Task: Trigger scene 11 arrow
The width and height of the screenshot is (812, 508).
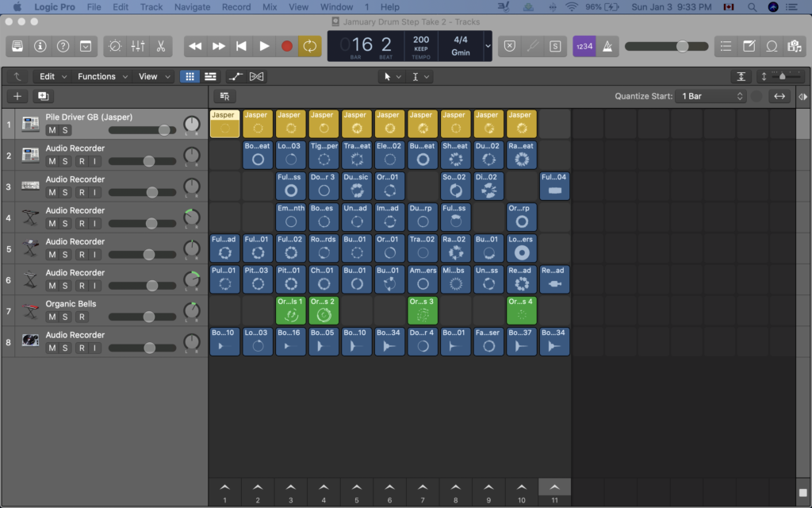Action: coord(554,488)
